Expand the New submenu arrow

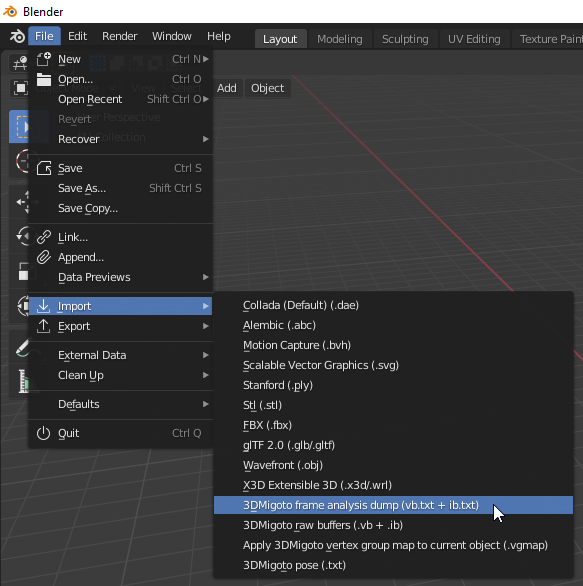(206, 59)
